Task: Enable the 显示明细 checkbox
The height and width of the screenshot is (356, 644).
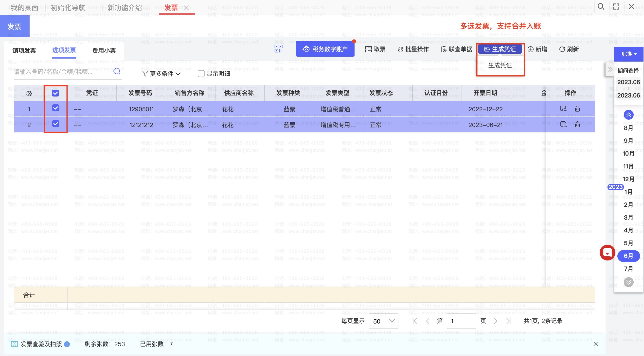Action: click(x=201, y=74)
